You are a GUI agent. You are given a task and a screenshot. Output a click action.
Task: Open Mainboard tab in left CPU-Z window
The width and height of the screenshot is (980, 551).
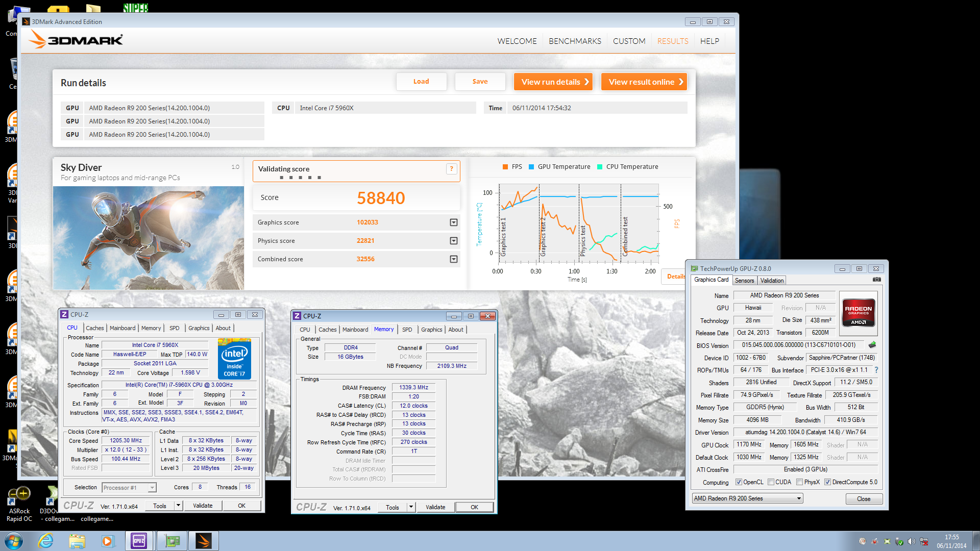[122, 328]
